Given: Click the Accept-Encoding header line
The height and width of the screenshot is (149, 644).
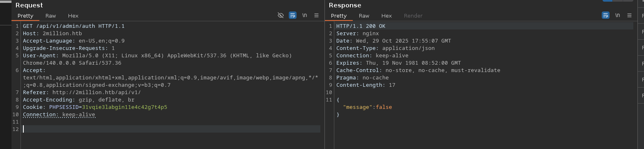Looking at the screenshot, I should coord(79,99).
